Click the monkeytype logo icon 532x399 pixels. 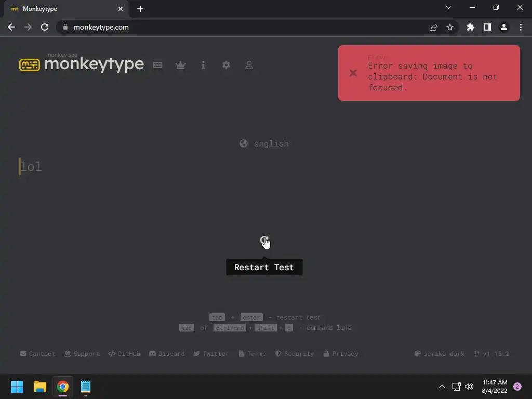pyautogui.click(x=30, y=65)
